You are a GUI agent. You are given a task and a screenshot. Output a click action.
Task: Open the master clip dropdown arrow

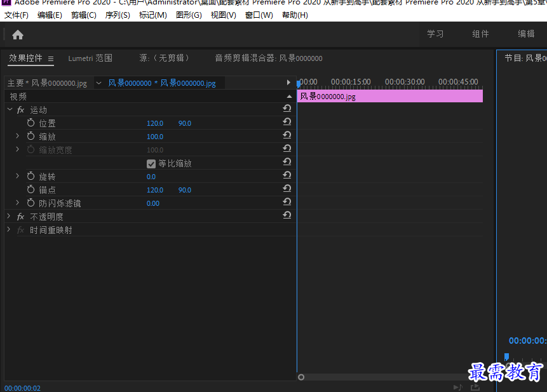click(98, 83)
